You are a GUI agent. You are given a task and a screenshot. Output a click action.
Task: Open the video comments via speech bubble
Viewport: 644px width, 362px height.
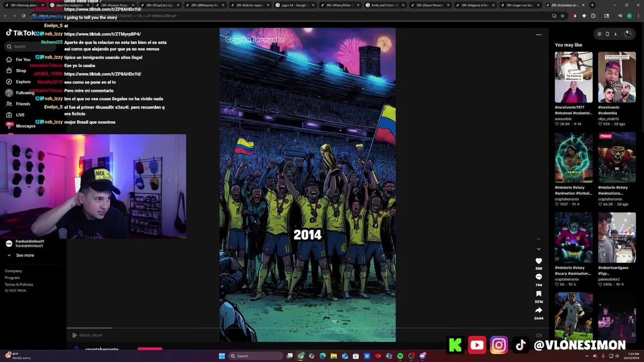(538, 277)
